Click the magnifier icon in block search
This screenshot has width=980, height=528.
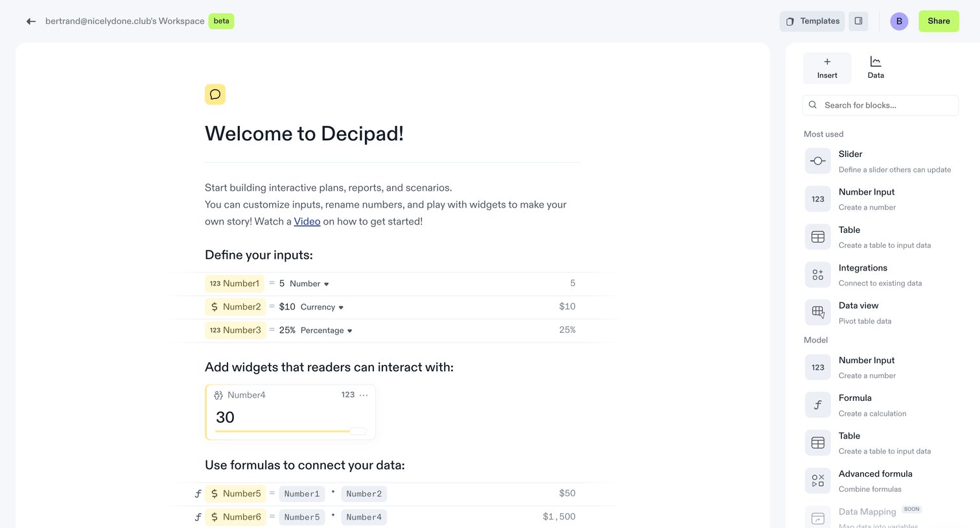point(813,105)
